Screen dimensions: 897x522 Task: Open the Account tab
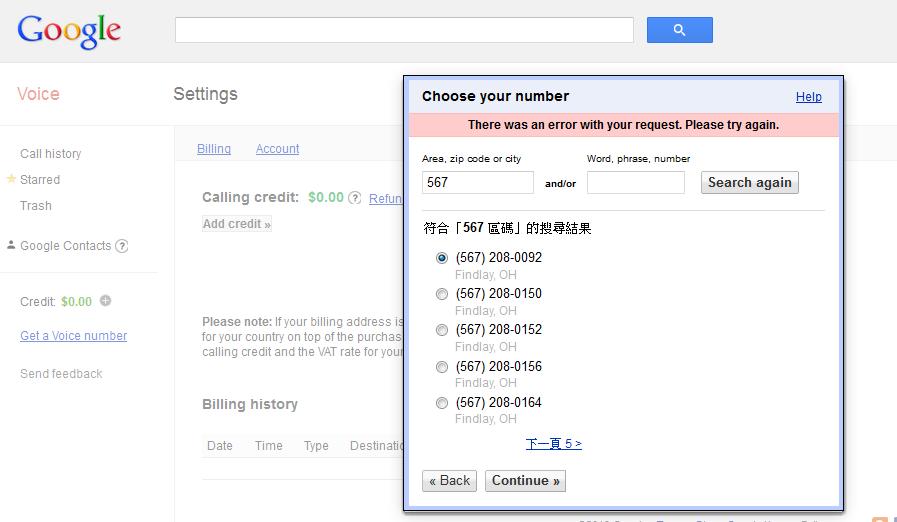click(277, 149)
